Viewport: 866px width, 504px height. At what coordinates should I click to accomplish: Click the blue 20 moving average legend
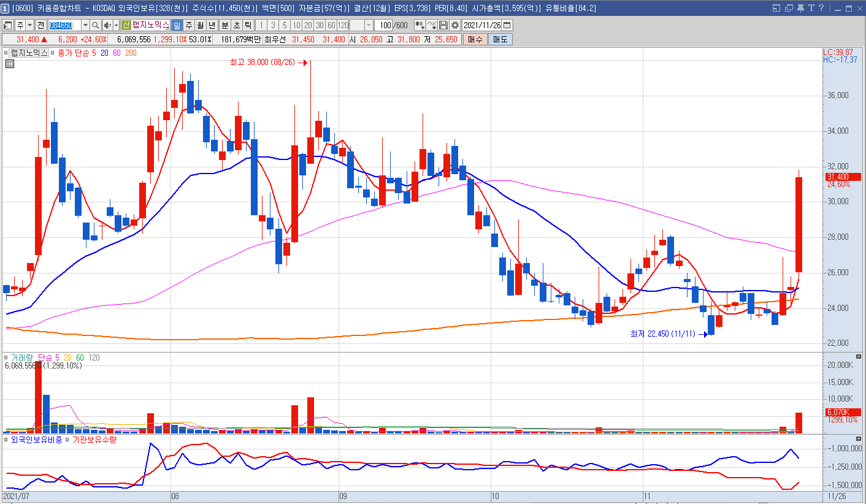tap(105, 53)
